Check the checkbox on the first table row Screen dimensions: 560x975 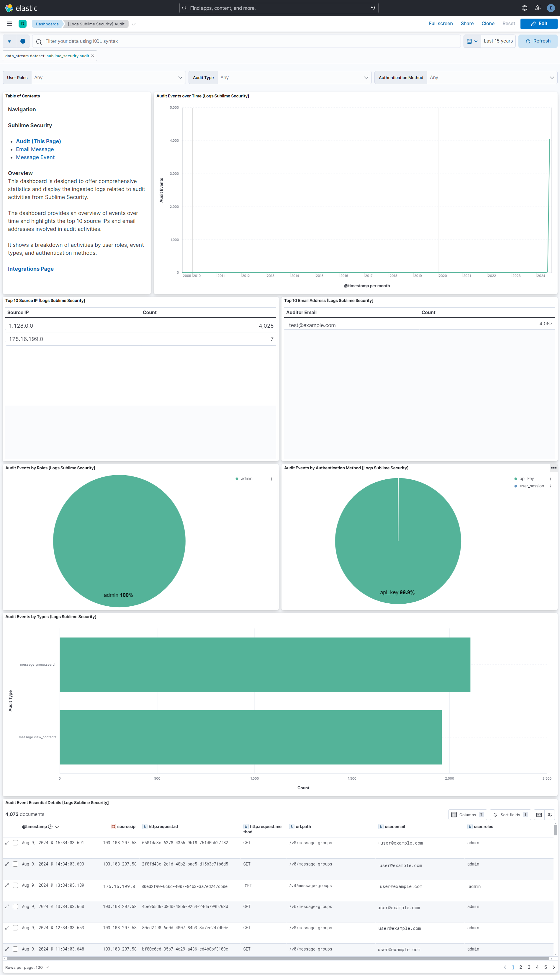pyautogui.click(x=15, y=843)
